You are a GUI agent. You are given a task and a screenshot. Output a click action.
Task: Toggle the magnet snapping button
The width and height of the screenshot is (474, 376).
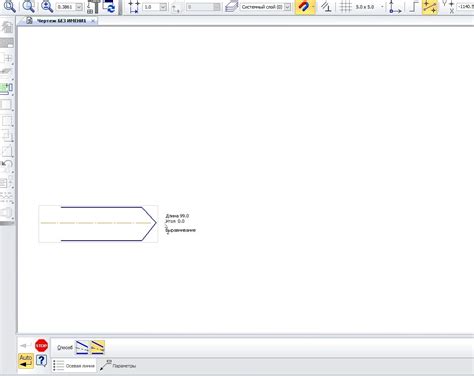(x=305, y=7)
